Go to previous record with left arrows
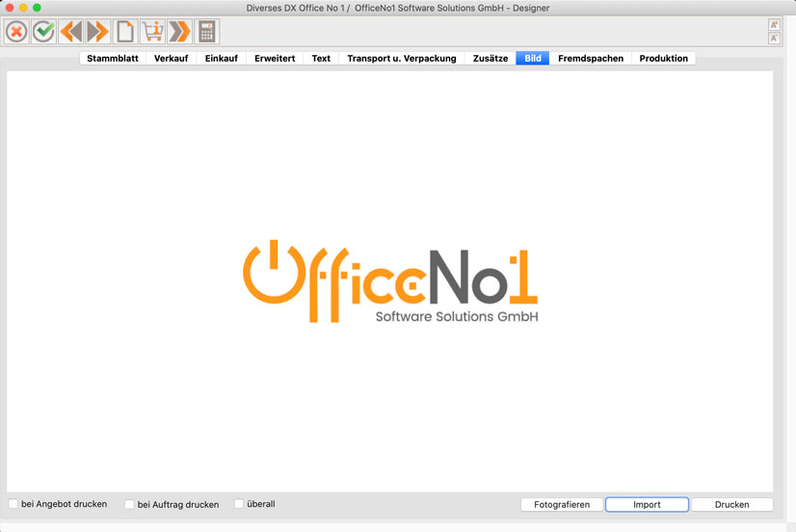 [x=71, y=32]
